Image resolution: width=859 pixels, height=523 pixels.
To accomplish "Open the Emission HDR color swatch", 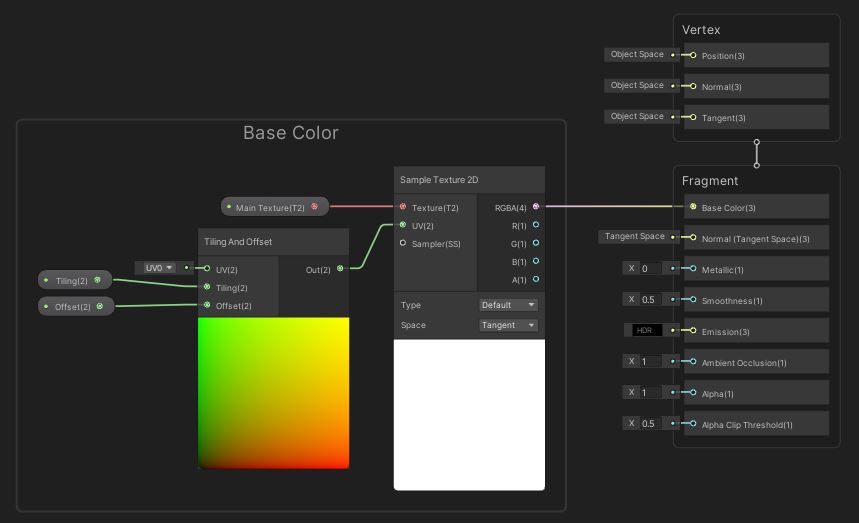I will coord(647,330).
